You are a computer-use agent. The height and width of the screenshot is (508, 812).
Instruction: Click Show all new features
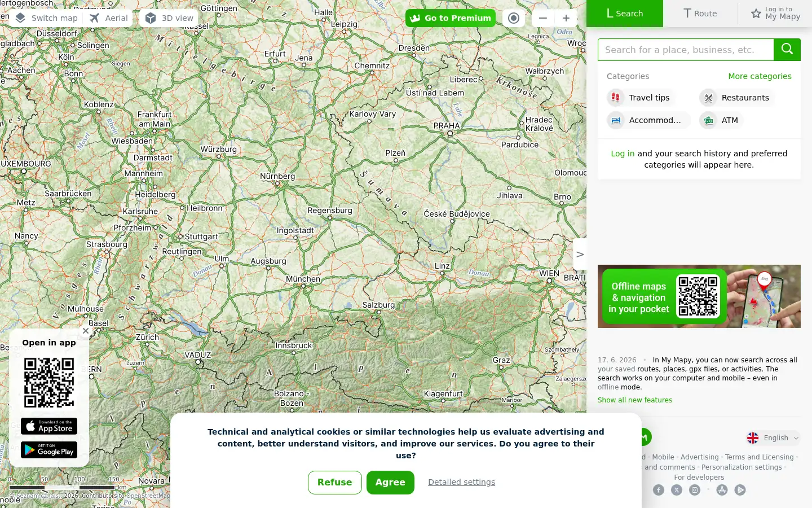point(635,400)
